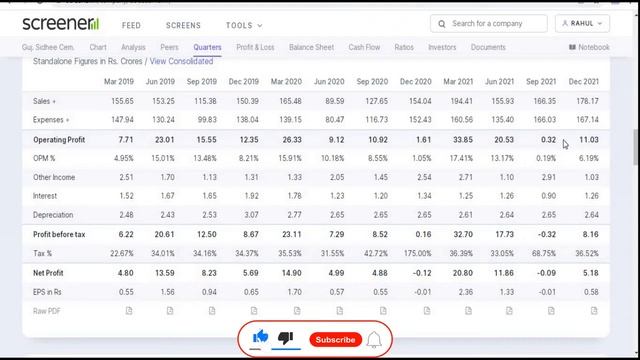Open Raw PDF for Sep 2021
The width and height of the screenshot is (640, 360).
(x=551, y=311)
